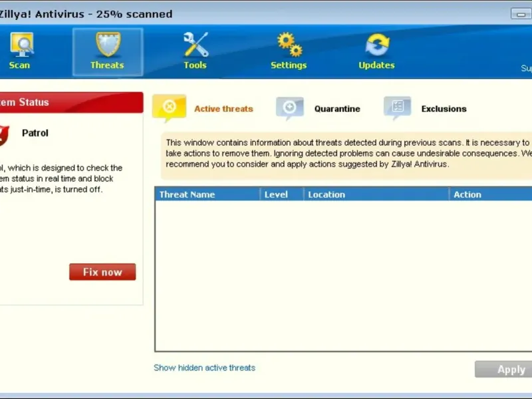
Task: Click the Settings label in toolbar
Action: coord(289,65)
